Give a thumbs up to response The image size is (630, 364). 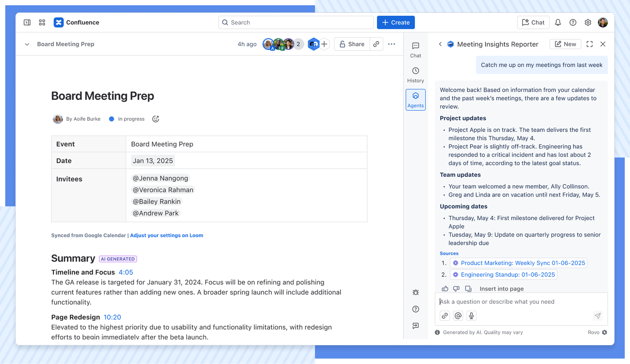pos(445,289)
